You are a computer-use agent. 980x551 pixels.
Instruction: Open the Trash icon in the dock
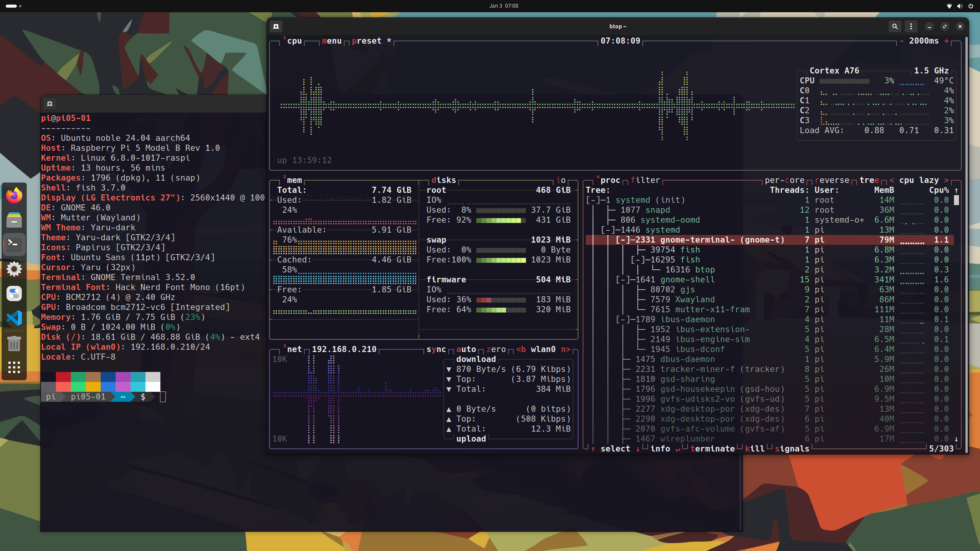pyautogui.click(x=14, y=344)
